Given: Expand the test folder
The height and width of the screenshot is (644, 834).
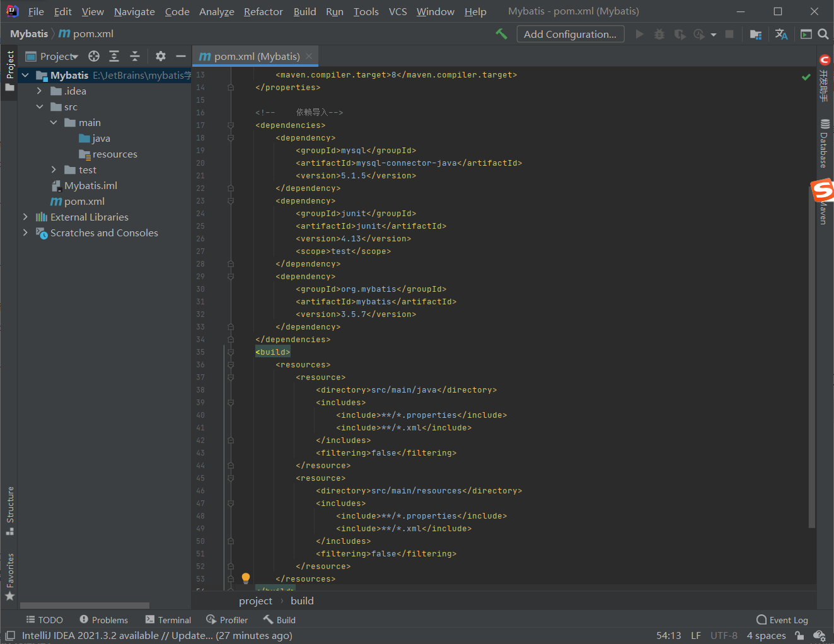Looking at the screenshot, I should coord(54,170).
